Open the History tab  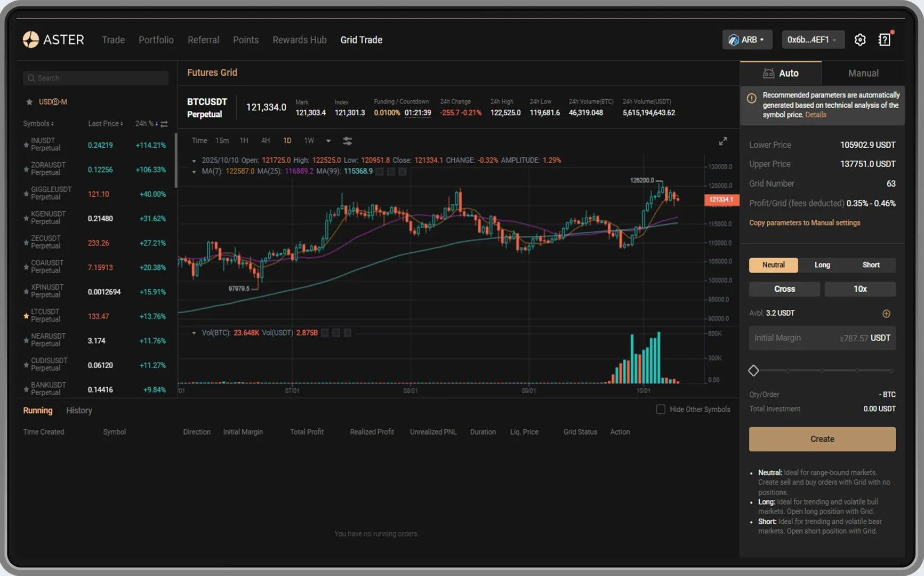click(79, 411)
